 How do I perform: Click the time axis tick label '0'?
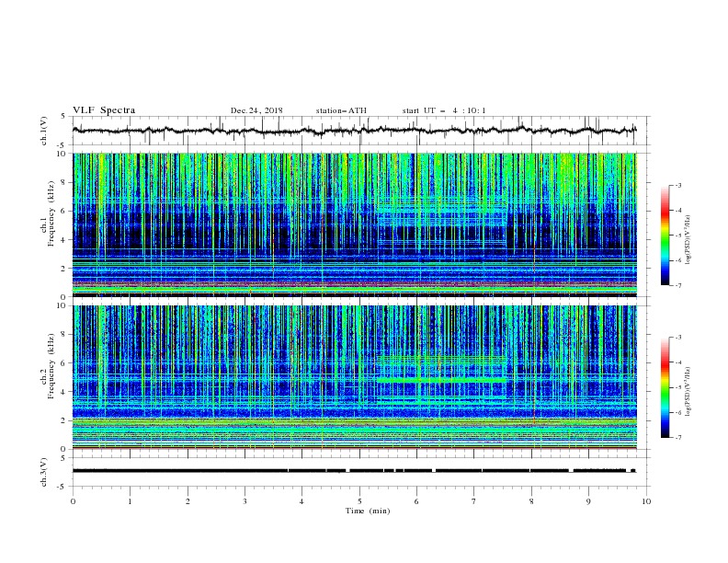[x=73, y=501]
